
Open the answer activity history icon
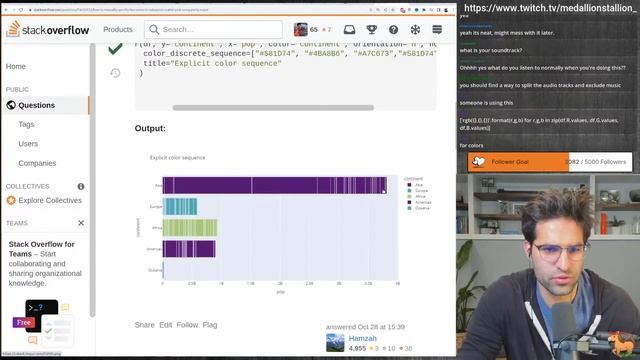(x=115, y=73)
